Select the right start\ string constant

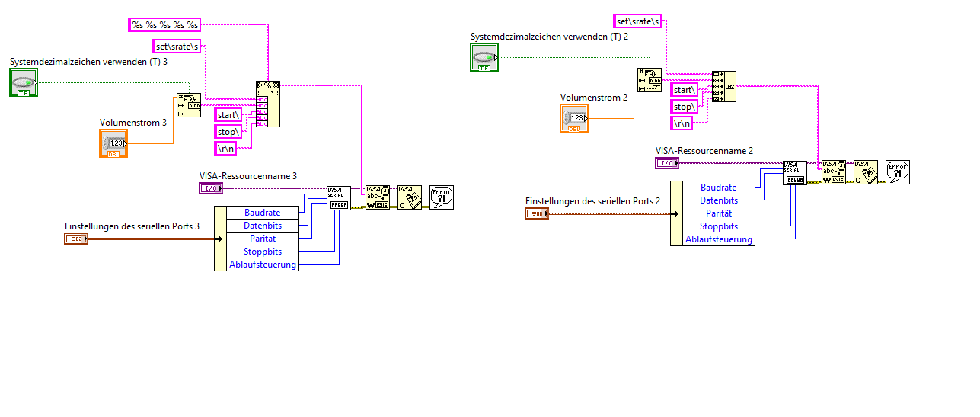tap(684, 90)
